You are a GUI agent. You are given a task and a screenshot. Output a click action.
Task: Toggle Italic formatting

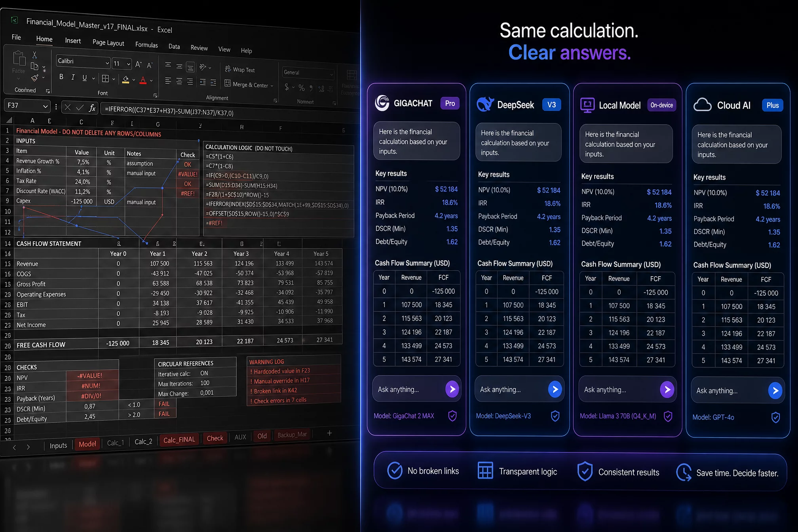pos(73,77)
